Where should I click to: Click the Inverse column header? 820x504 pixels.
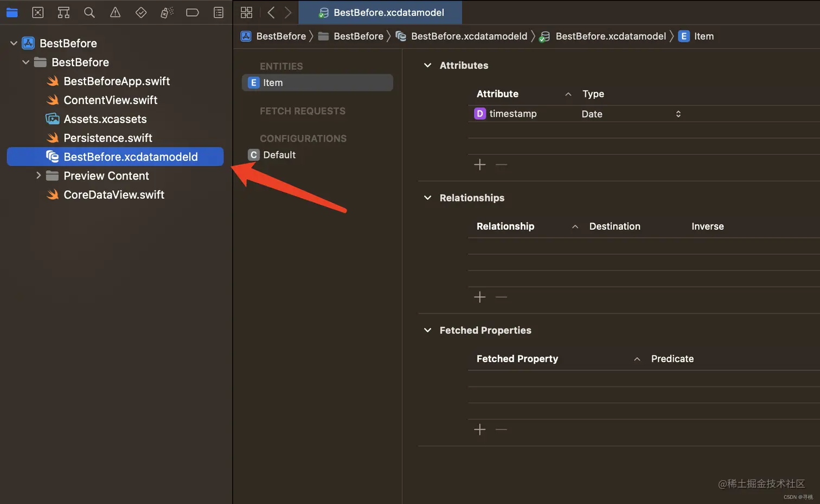[x=708, y=227]
